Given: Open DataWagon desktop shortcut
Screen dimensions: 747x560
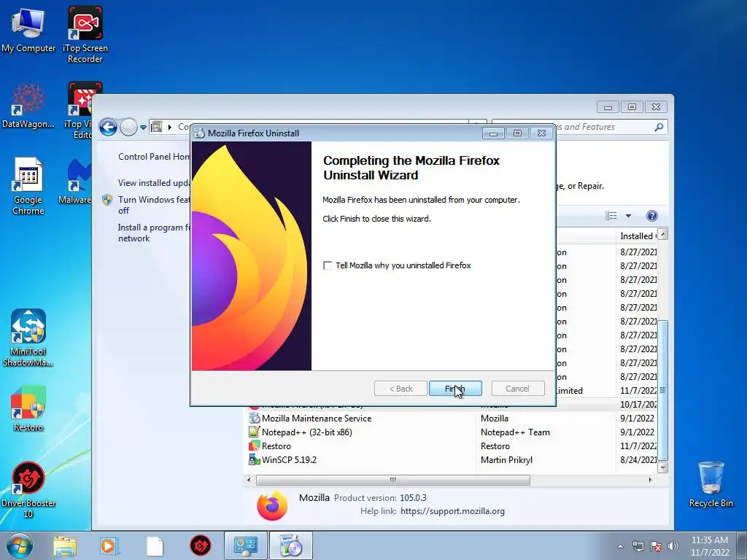Looking at the screenshot, I should click(28, 106).
